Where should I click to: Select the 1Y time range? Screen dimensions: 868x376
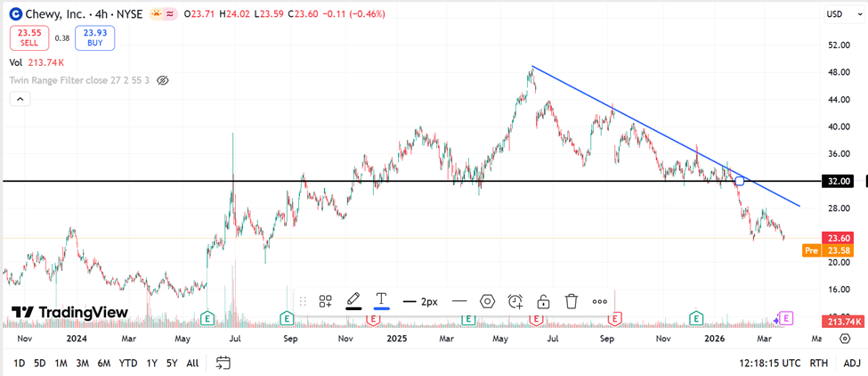151,364
